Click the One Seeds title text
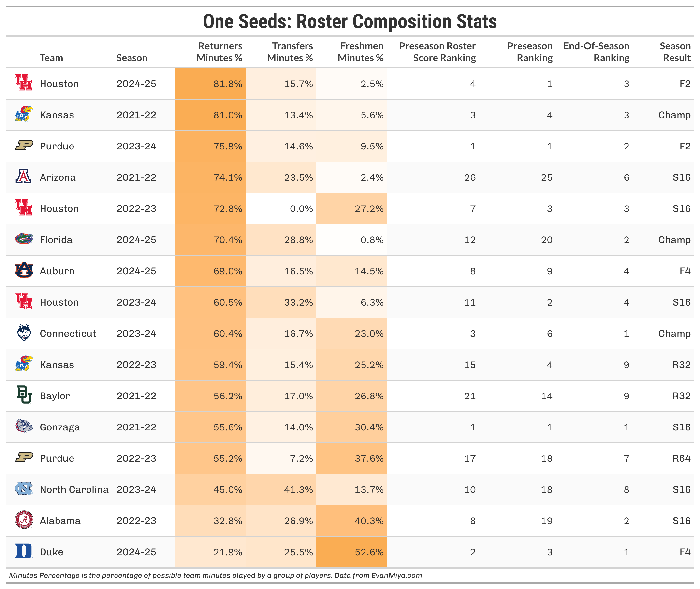The height and width of the screenshot is (589, 700). 350,21
